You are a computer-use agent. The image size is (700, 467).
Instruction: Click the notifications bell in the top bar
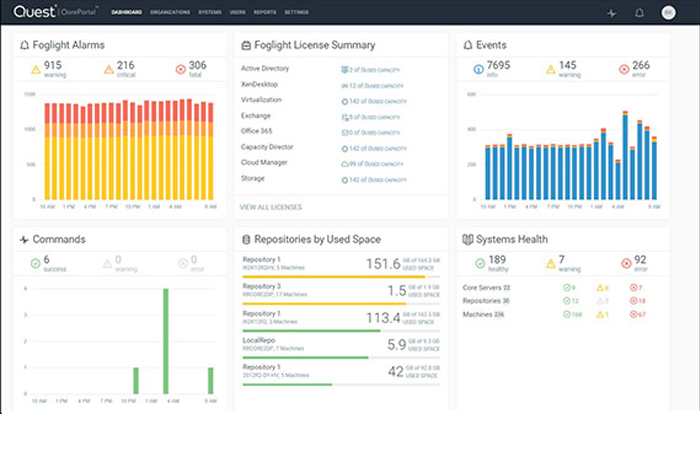pyautogui.click(x=640, y=13)
